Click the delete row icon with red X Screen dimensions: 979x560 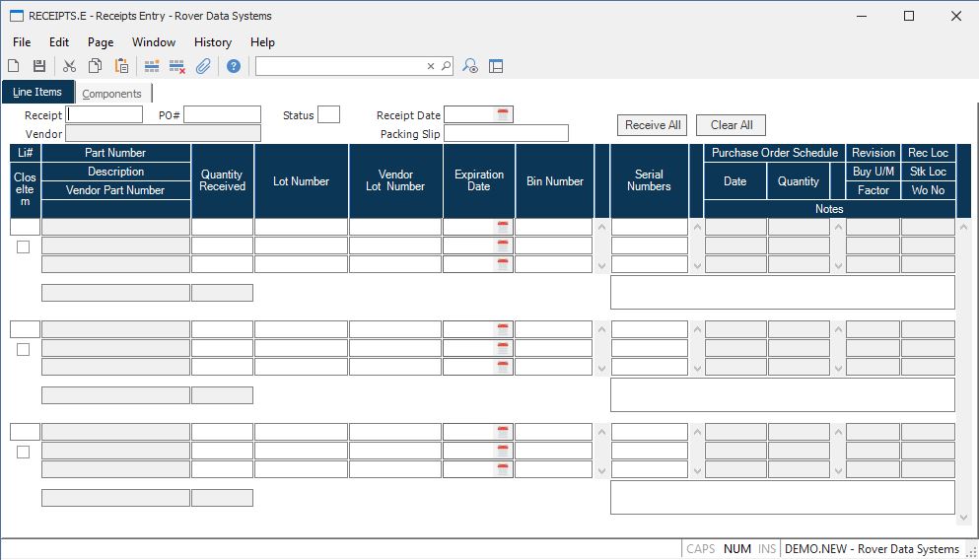pyautogui.click(x=177, y=66)
